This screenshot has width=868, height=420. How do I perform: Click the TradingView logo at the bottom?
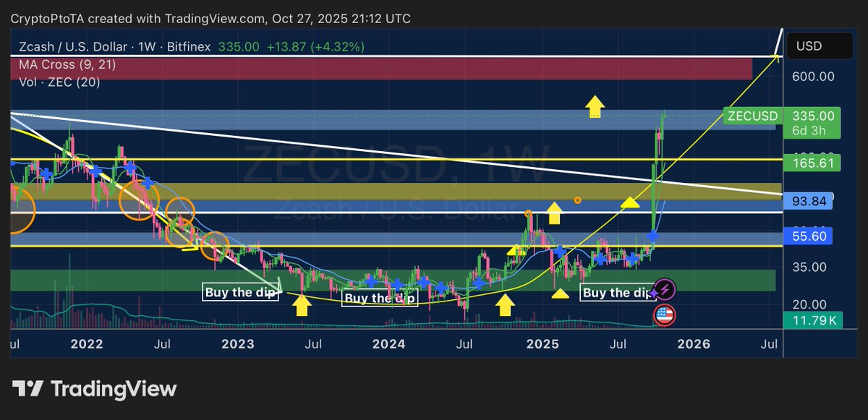click(94, 389)
